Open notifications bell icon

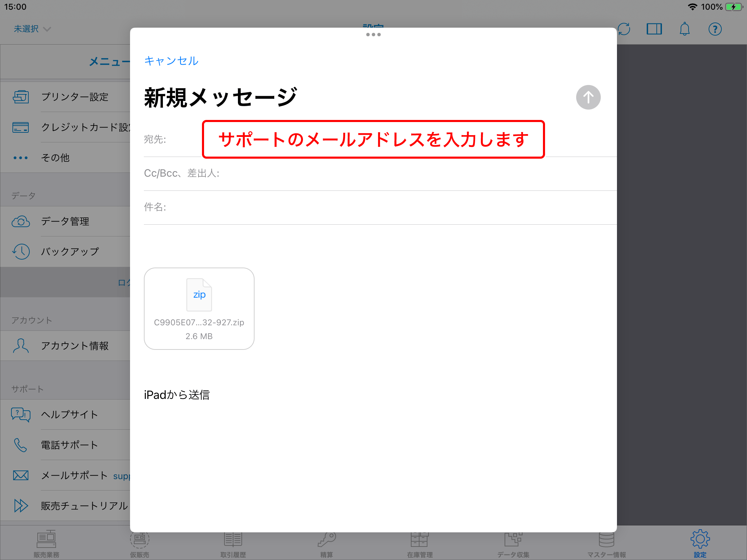click(x=684, y=29)
